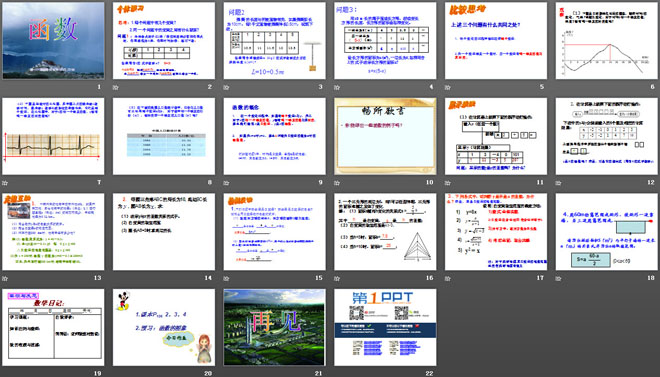Select slide 7 showing the ECG chart
Viewport: 660px width, 377px height.
tap(53, 136)
